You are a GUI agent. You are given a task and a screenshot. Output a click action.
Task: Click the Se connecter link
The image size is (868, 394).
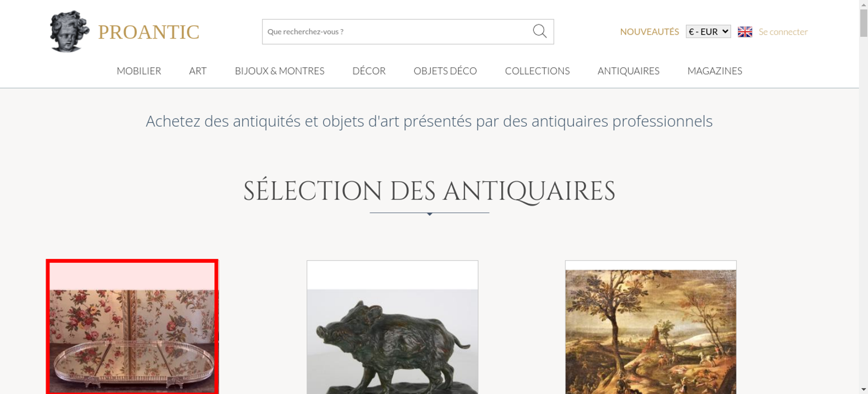coord(783,32)
